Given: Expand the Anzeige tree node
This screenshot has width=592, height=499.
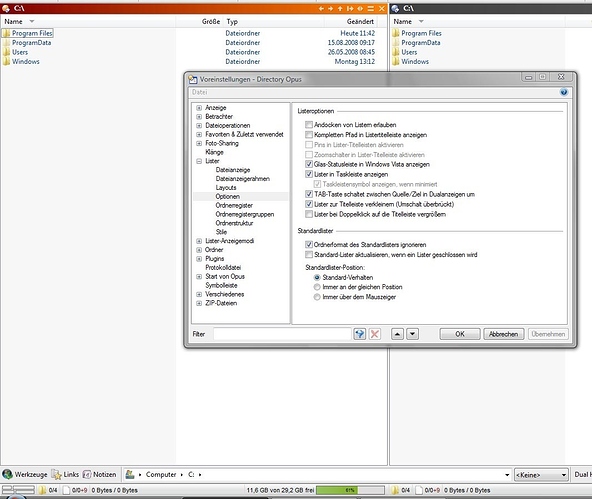Looking at the screenshot, I should pos(199,108).
